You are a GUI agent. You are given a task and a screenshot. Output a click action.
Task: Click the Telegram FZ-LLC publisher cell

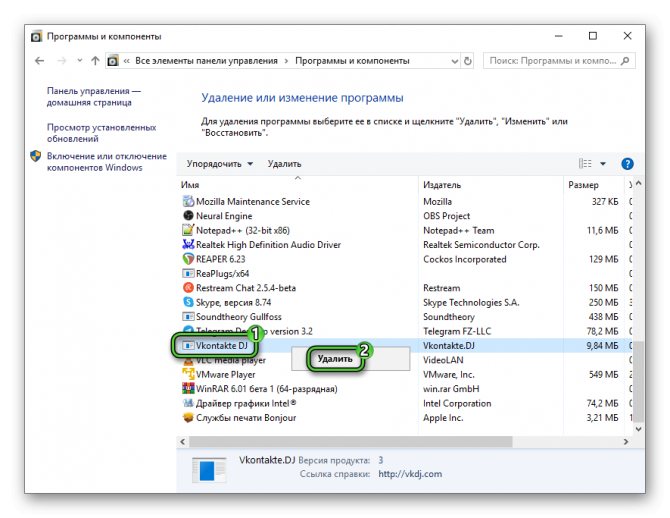pos(457,331)
